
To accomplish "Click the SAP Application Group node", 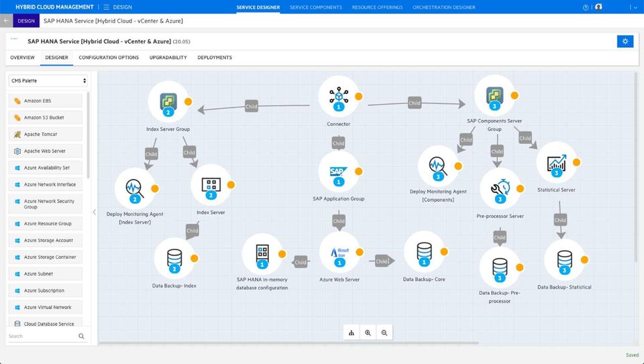I will pos(338,172).
